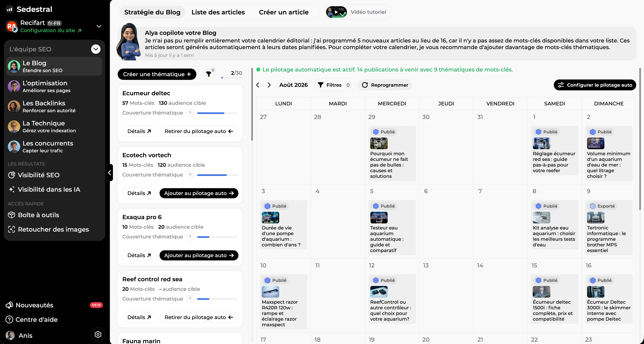Image resolution: width=644 pixels, height=344 pixels.
Task: Open article Durée de vie d'une pompe
Action: 283,225
